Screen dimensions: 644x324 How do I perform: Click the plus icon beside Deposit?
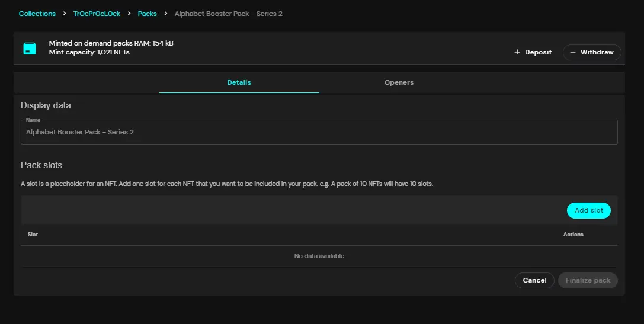coord(517,52)
